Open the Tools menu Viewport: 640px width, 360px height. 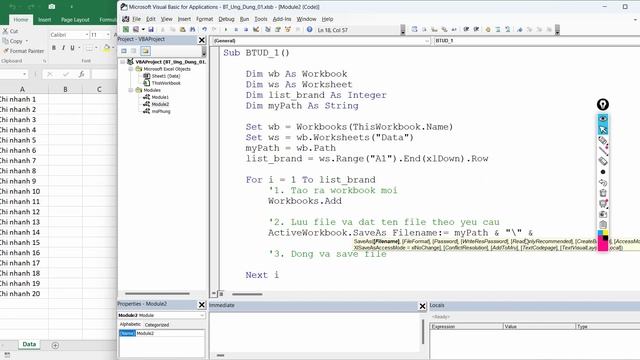click(x=260, y=19)
